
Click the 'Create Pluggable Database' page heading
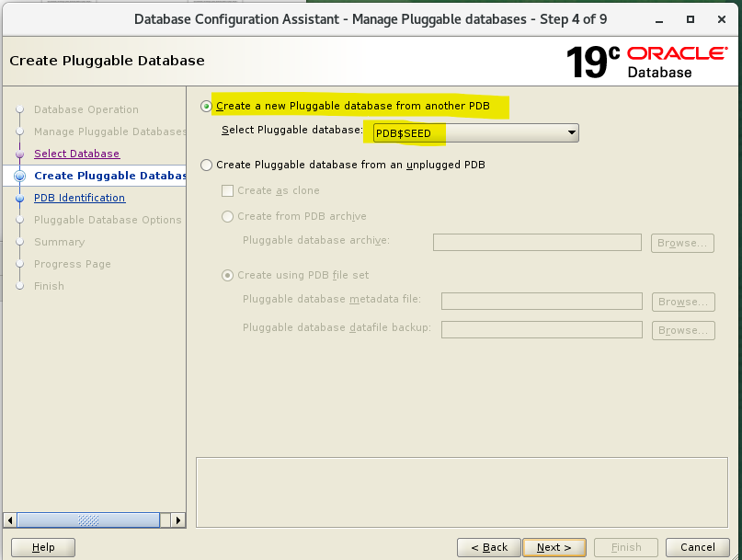pos(107,61)
